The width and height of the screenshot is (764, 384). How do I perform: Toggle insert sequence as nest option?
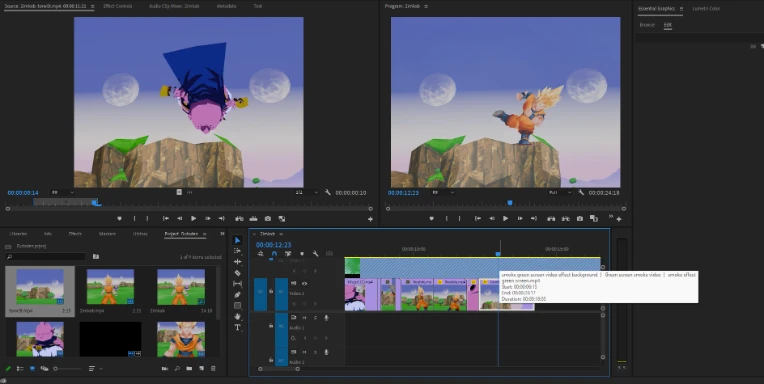point(260,254)
